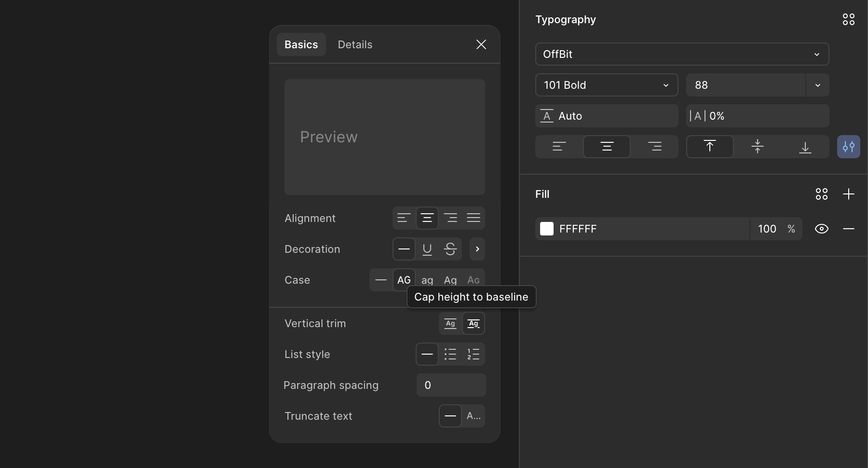Image resolution: width=868 pixels, height=468 pixels.
Task: Toggle fill visibility eye icon
Action: 822,229
